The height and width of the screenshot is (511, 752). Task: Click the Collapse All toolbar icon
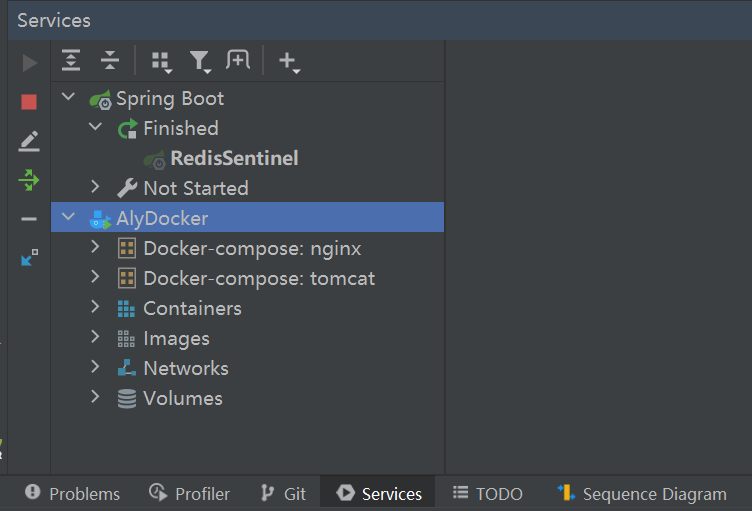coord(110,60)
